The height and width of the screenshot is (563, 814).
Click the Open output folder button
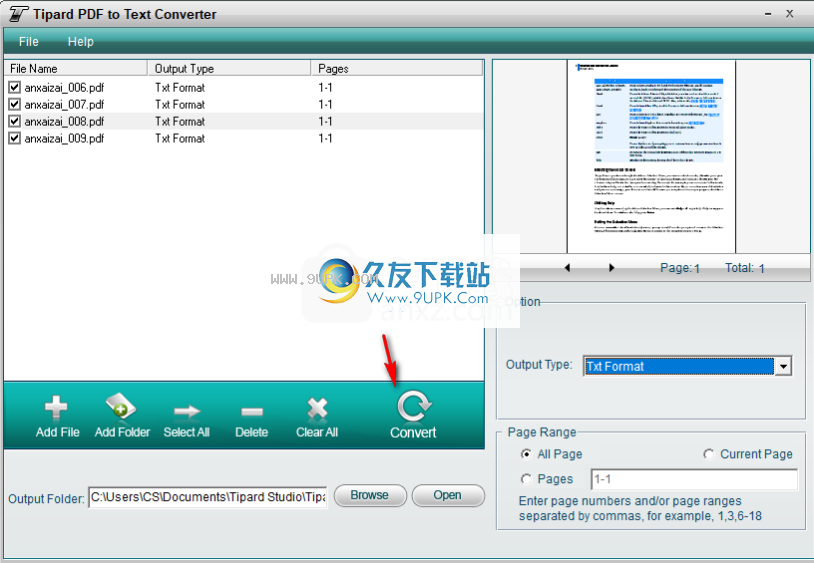pyautogui.click(x=448, y=496)
